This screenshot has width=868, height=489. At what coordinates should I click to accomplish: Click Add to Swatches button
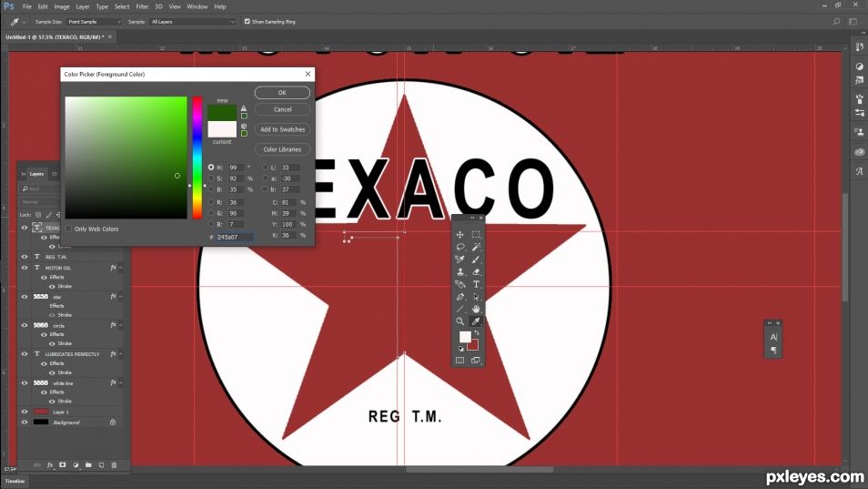pyautogui.click(x=282, y=129)
